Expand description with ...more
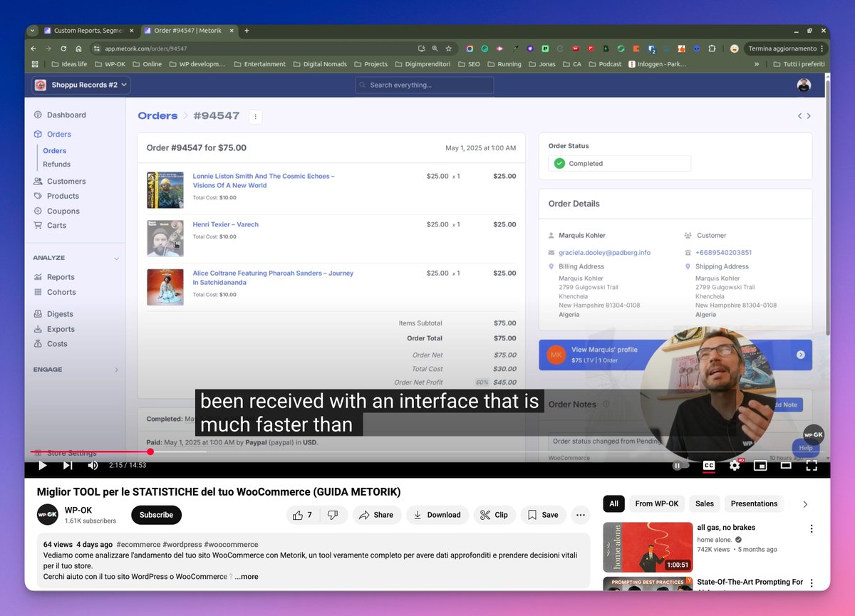The image size is (855, 616). click(x=247, y=577)
